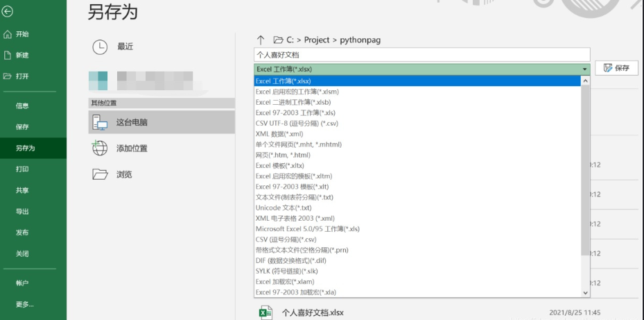
Task: Click the list scrollbar down arrow
Action: tap(586, 293)
